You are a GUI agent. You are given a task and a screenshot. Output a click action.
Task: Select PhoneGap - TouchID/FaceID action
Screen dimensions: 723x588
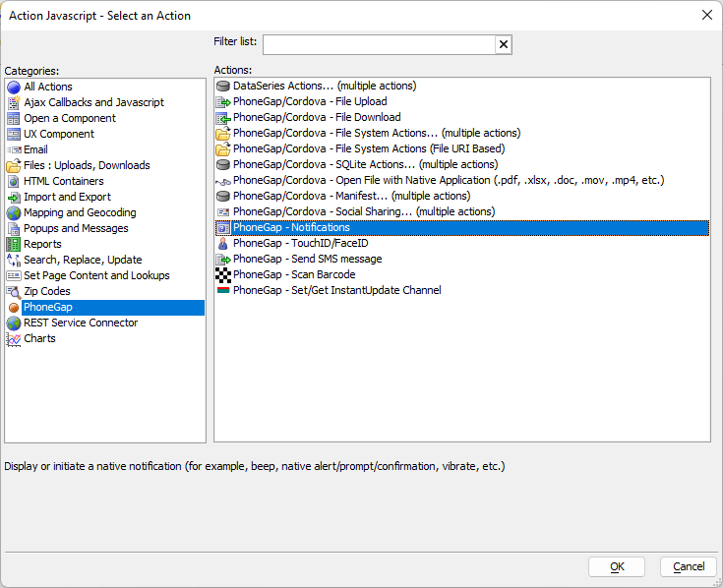pyautogui.click(x=301, y=243)
